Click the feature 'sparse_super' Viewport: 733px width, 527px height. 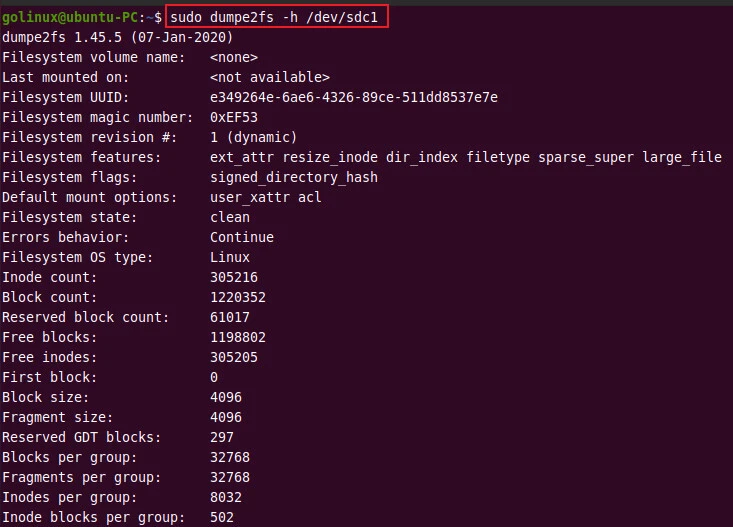pyautogui.click(x=586, y=158)
